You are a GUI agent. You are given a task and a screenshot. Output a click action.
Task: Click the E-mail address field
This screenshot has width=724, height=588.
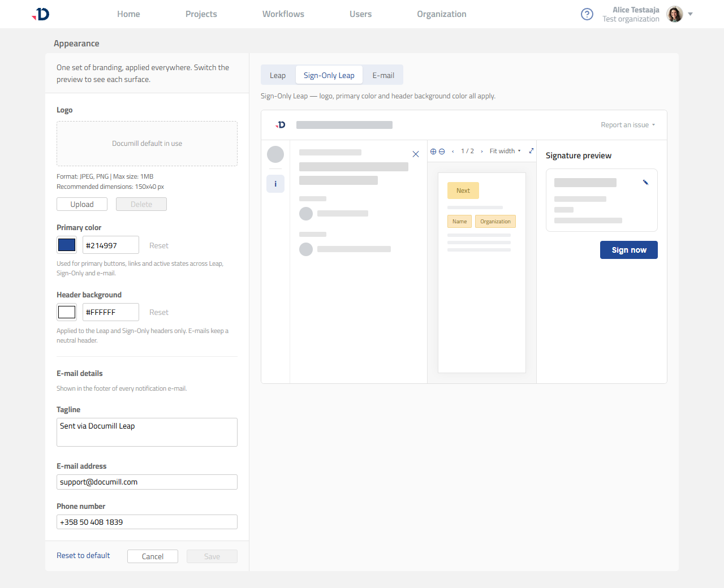(147, 482)
